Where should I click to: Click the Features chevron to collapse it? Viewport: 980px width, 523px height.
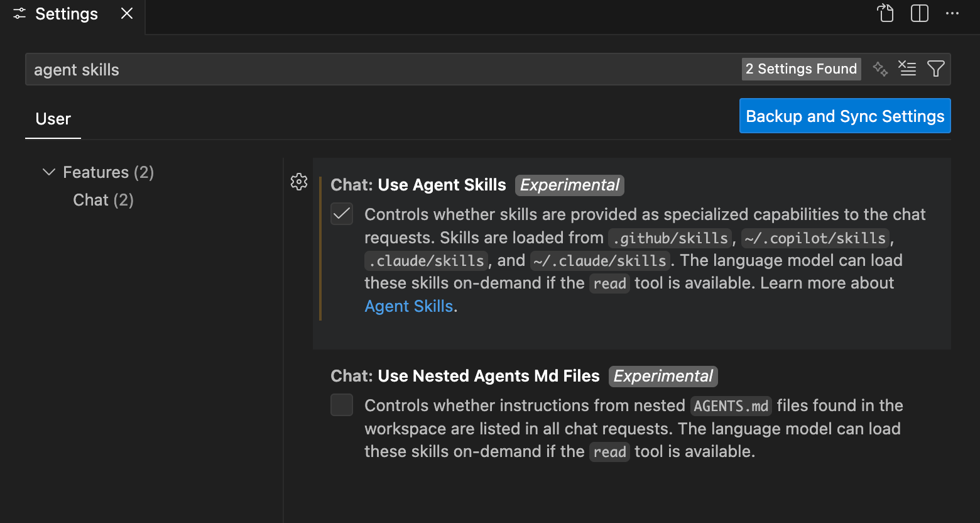pos(48,172)
